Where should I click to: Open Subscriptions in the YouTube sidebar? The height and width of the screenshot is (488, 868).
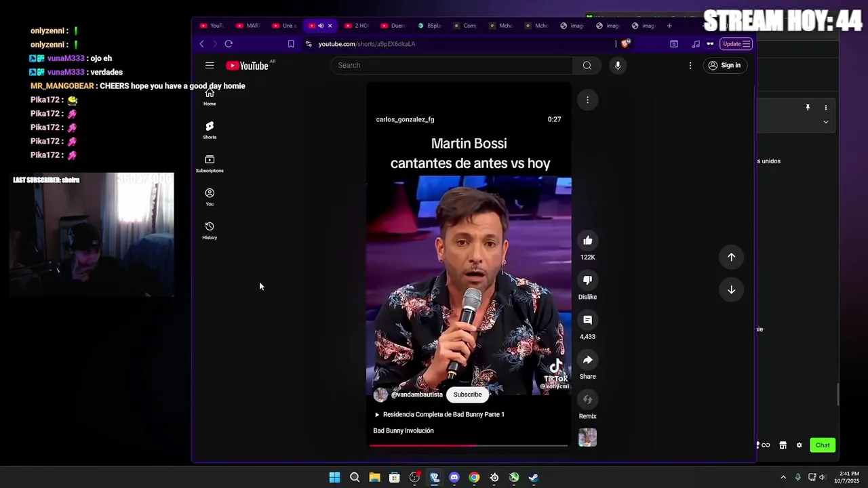pyautogui.click(x=210, y=163)
